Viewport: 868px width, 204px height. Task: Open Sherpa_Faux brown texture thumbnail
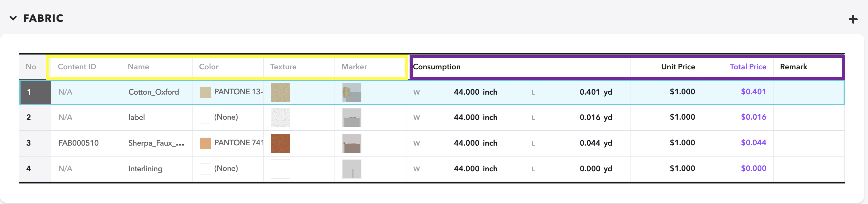pyautogui.click(x=280, y=143)
